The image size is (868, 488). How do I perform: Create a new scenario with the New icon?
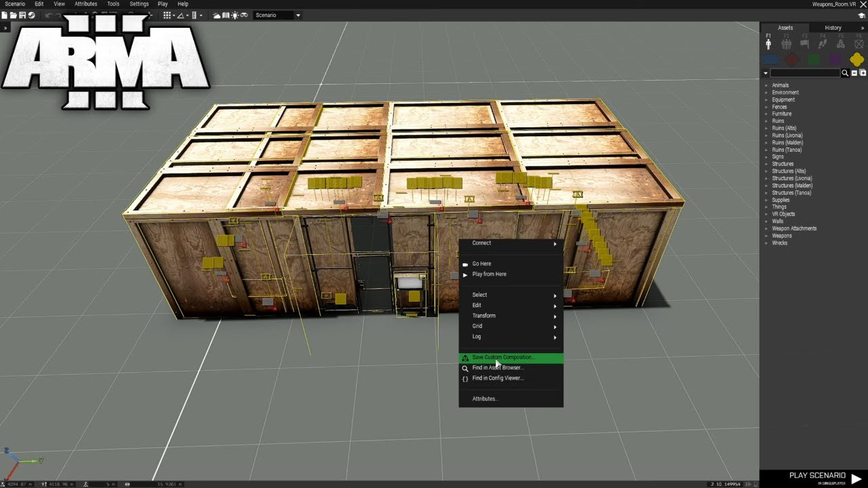click(5, 16)
